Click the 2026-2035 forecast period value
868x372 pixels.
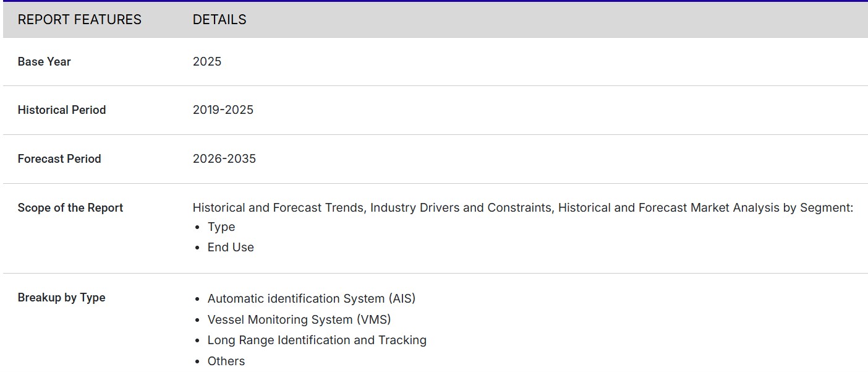point(224,159)
